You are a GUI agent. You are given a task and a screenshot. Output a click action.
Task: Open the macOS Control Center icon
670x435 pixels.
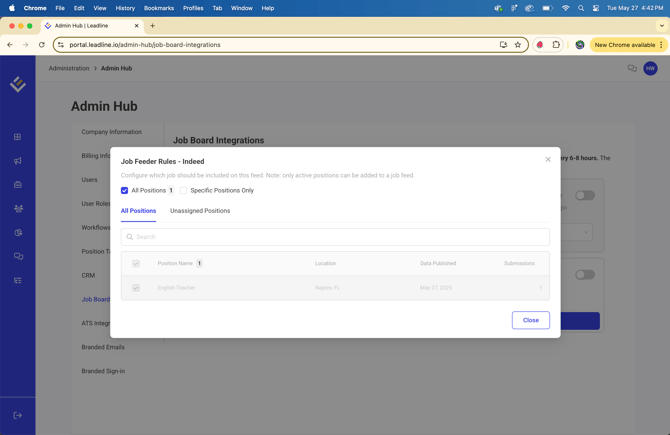pos(596,8)
